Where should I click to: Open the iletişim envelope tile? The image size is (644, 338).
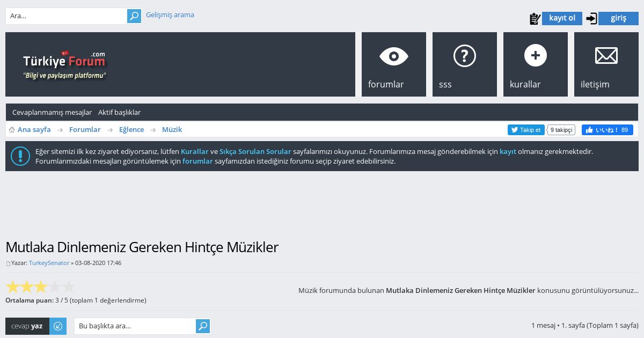(x=606, y=64)
